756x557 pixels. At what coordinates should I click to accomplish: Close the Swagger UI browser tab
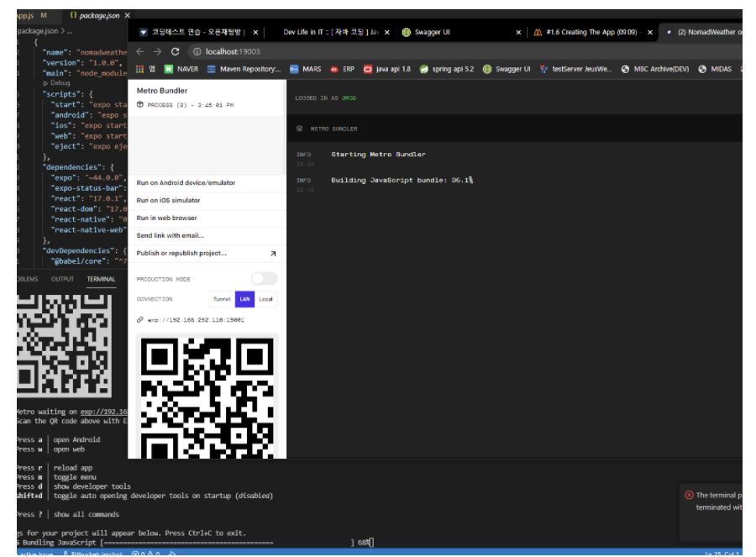tap(518, 32)
